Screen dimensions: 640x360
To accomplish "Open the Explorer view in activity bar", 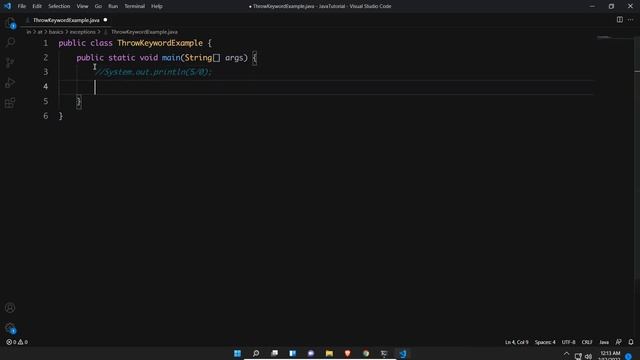I will (10, 23).
